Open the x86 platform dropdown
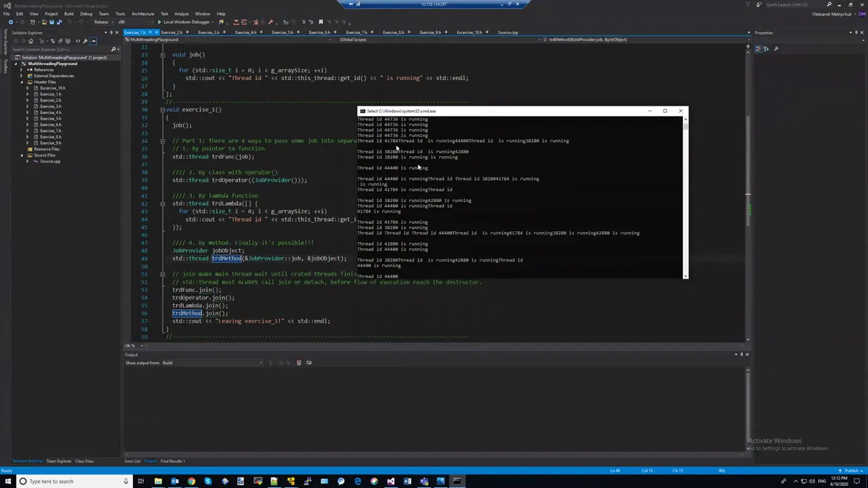Viewport: 868px width, 488px height. click(x=136, y=22)
